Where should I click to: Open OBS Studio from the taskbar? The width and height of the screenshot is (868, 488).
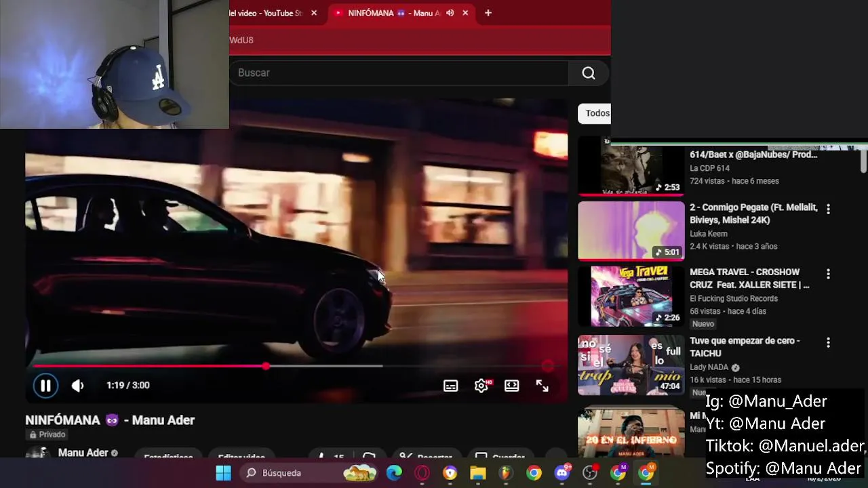[x=590, y=473]
